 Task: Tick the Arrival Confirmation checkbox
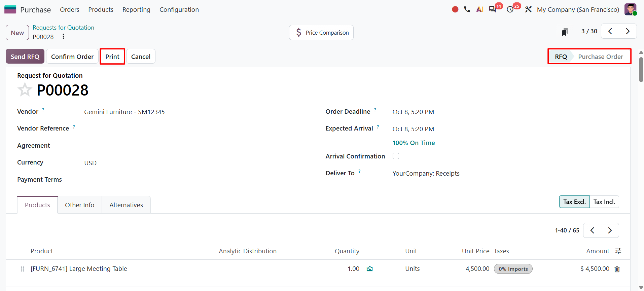[396, 156]
